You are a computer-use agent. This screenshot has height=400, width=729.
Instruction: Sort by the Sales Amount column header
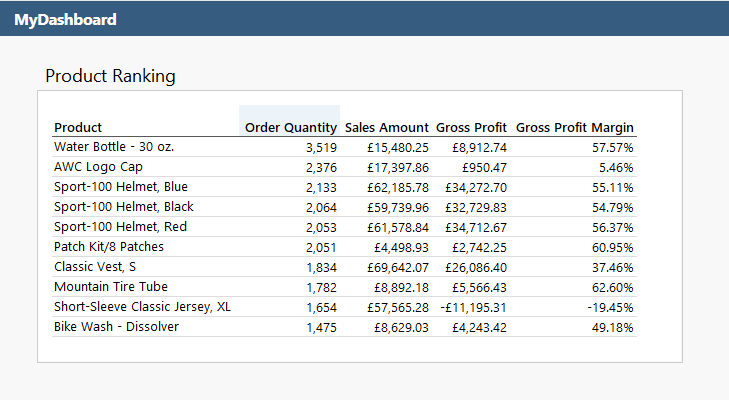click(x=386, y=127)
